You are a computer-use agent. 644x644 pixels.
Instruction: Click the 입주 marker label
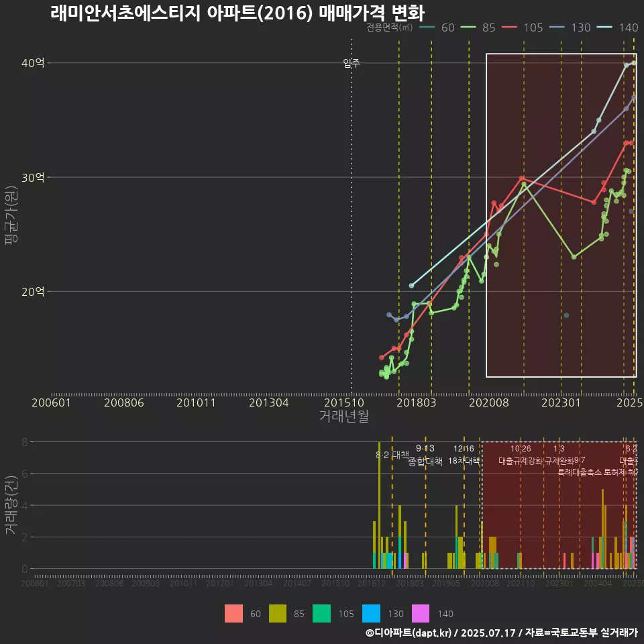(352, 63)
